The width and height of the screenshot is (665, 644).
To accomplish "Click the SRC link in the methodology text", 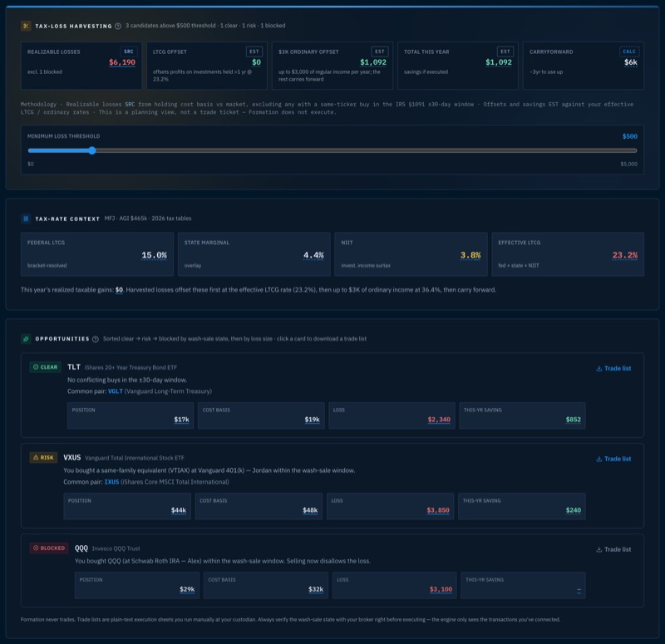I will coord(130,105).
